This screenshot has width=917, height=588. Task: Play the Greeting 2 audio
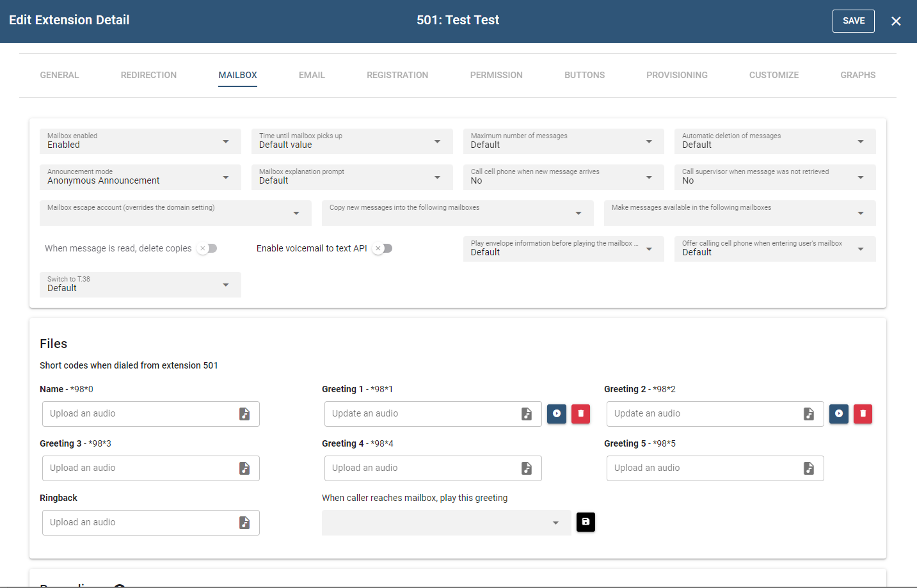[x=839, y=414]
